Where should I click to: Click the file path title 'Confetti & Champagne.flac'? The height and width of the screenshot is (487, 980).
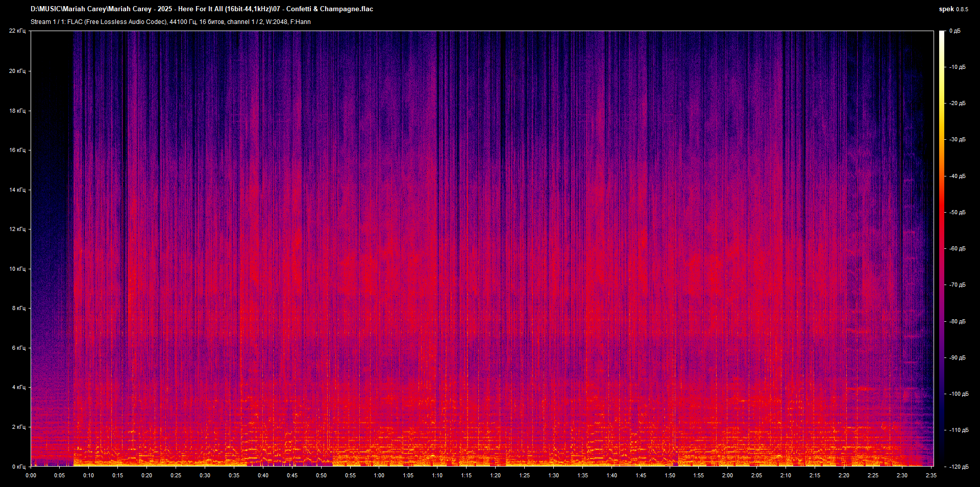(x=202, y=9)
